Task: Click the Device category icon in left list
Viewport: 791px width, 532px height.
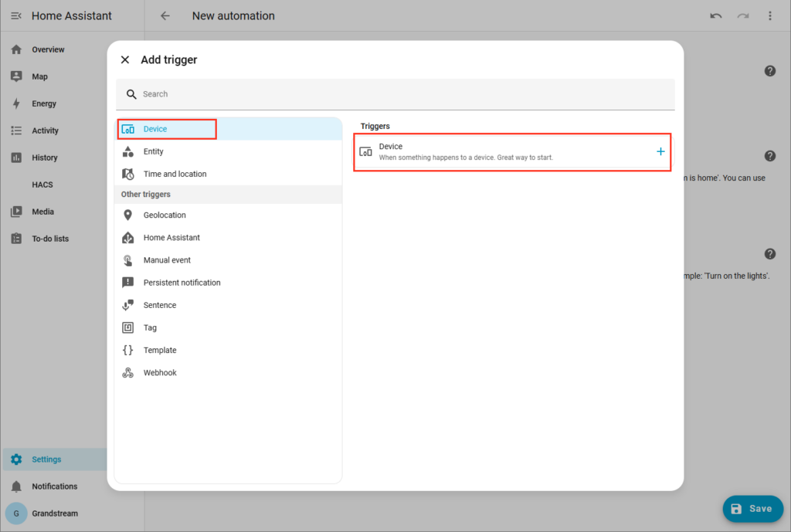Action: pos(128,129)
